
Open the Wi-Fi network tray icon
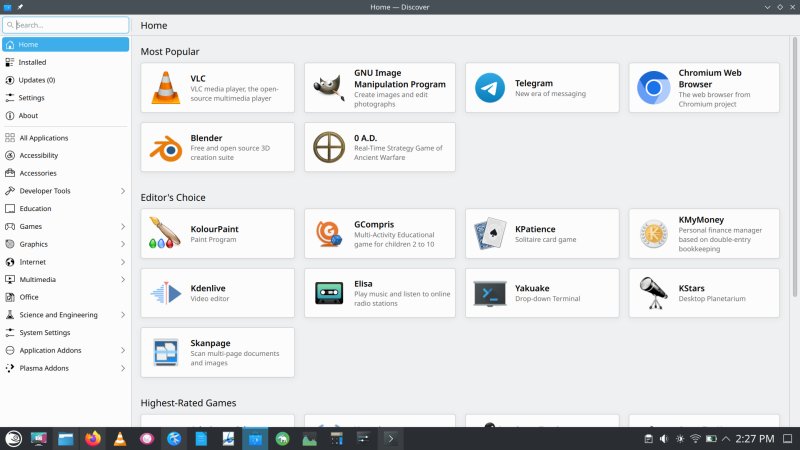(695, 439)
